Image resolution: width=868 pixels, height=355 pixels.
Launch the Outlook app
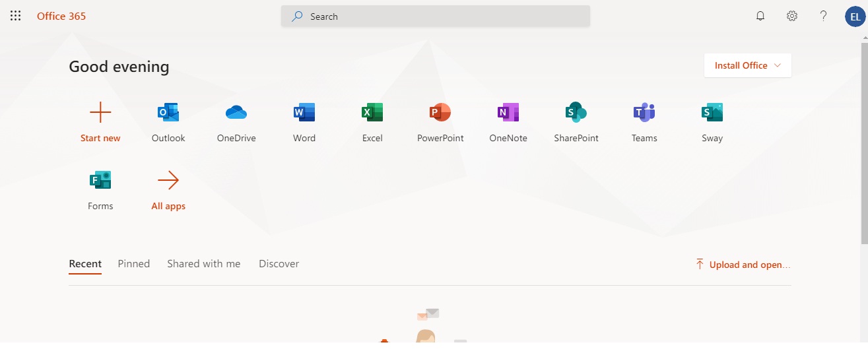[168, 122]
